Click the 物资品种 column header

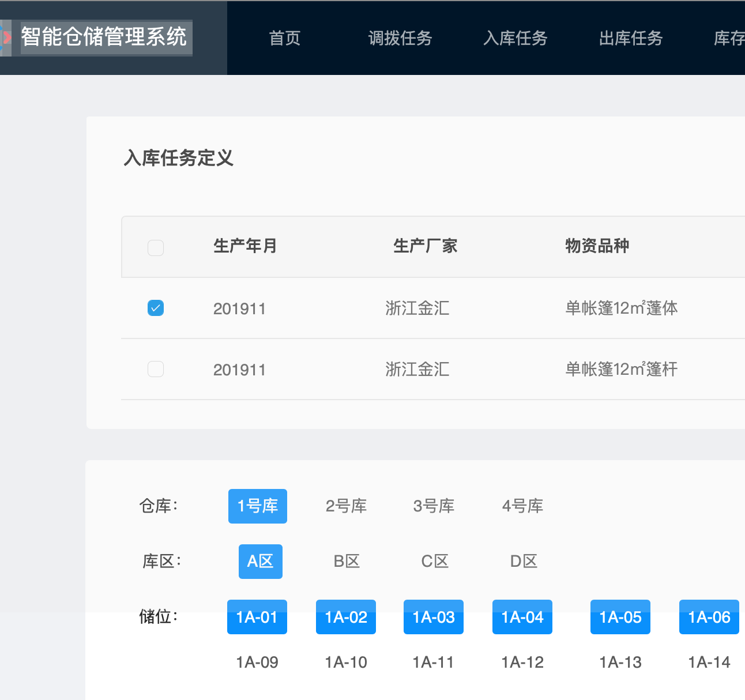[x=597, y=246]
